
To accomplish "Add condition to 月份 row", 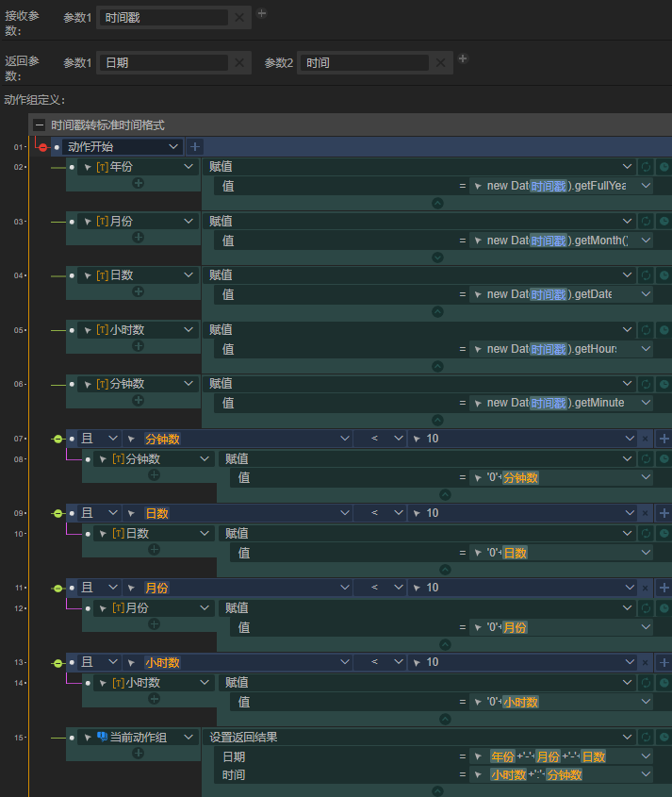I will pos(664,589).
